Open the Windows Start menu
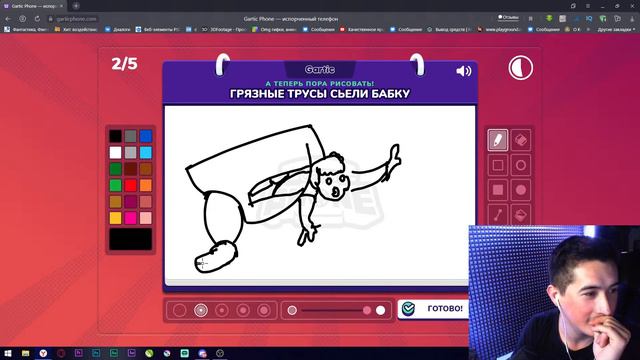Screen dimensions: 640x360 (x=8, y=353)
